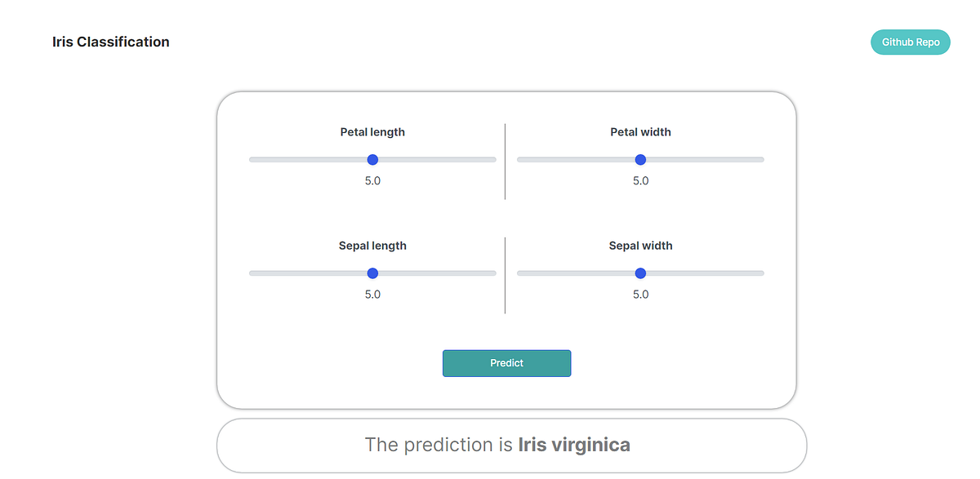Click the Sepal length value 5.0

pos(372,294)
